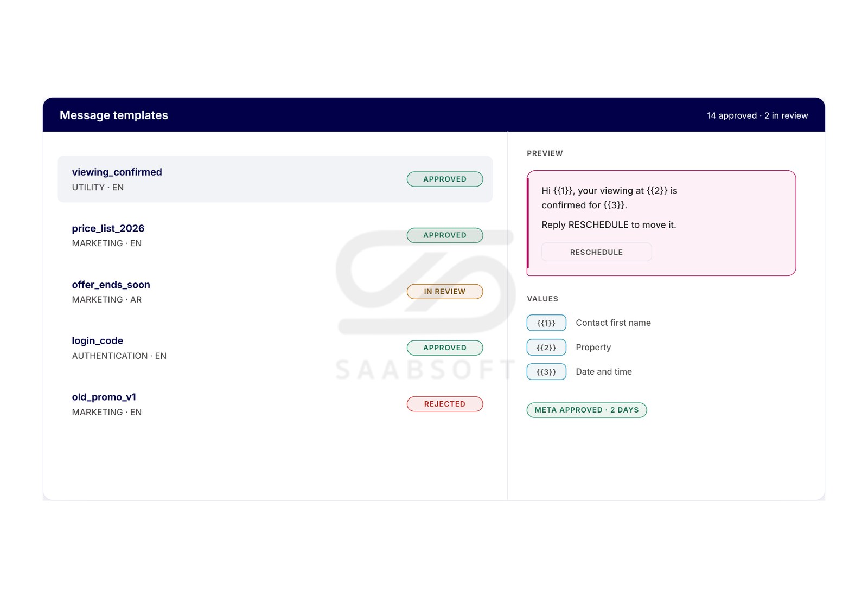Open the login_code template

[275, 348]
